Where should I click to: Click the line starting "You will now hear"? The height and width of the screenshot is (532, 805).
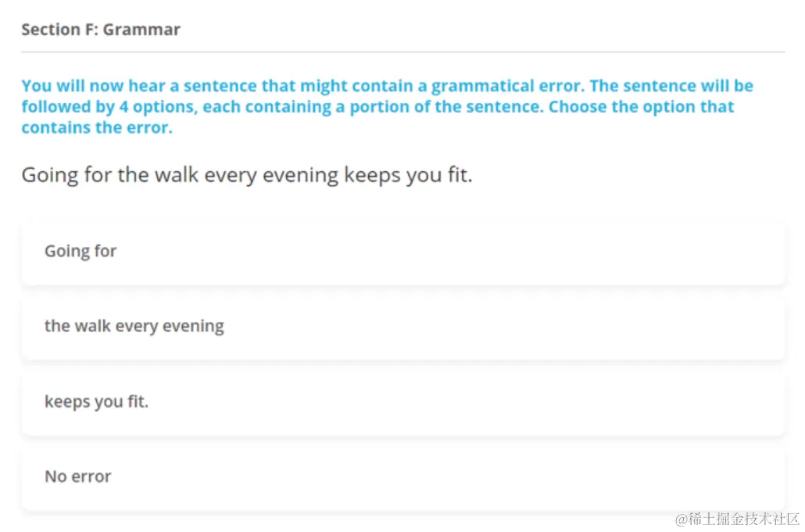(387, 86)
